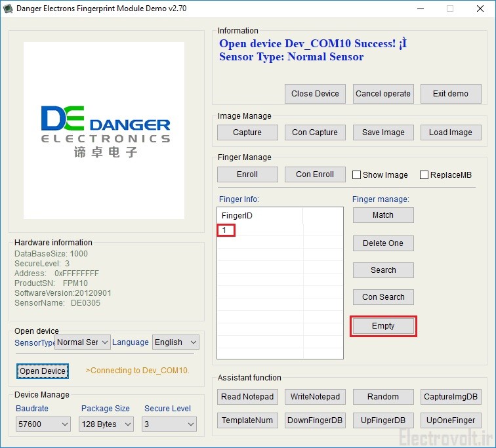Close the Fingerprint Module Demo window
This screenshot has height=448, width=496.
tap(480, 9)
